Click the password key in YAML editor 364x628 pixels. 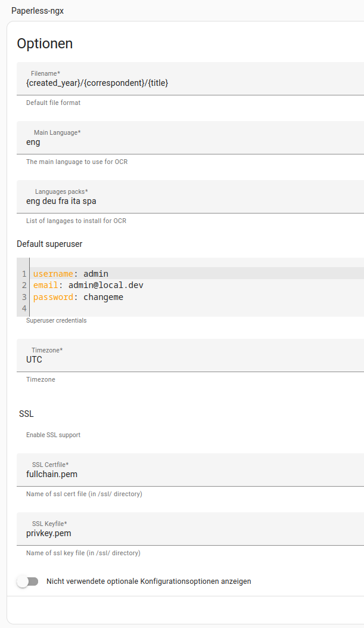tap(53, 297)
